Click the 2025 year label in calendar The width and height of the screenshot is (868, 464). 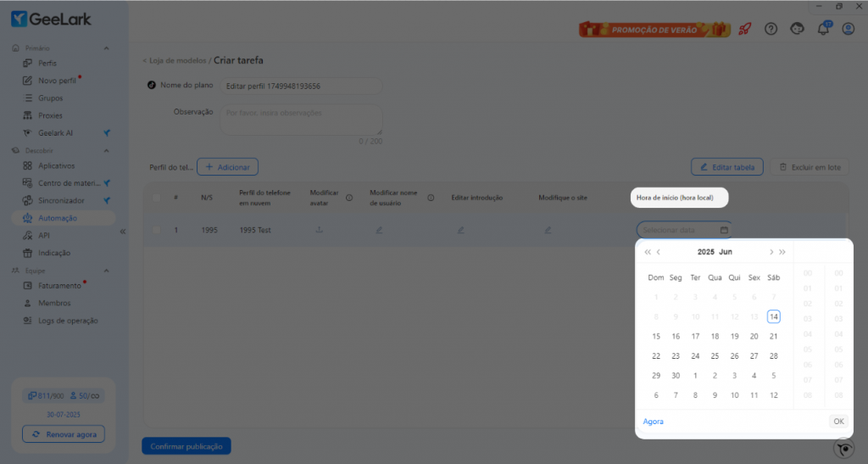(x=706, y=252)
